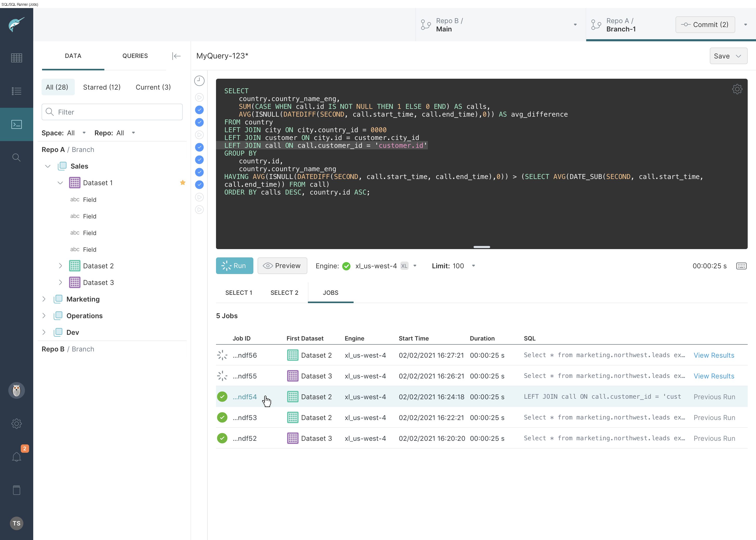756x540 pixels.
Task: Preview the query results
Action: (x=282, y=266)
